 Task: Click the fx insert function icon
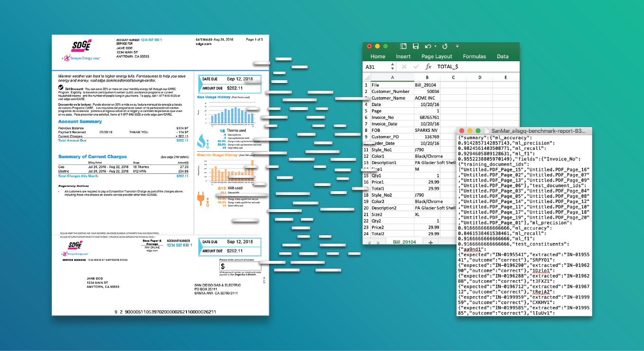(428, 67)
